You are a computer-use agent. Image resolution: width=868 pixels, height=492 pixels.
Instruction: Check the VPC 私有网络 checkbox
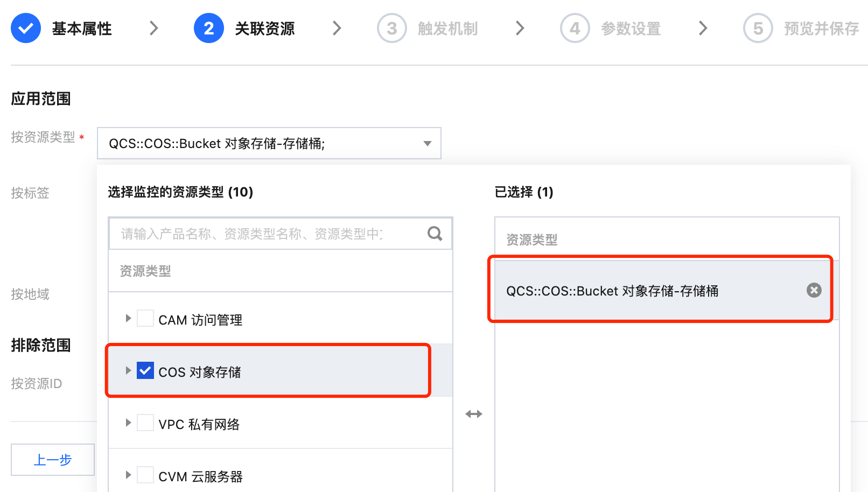(145, 423)
